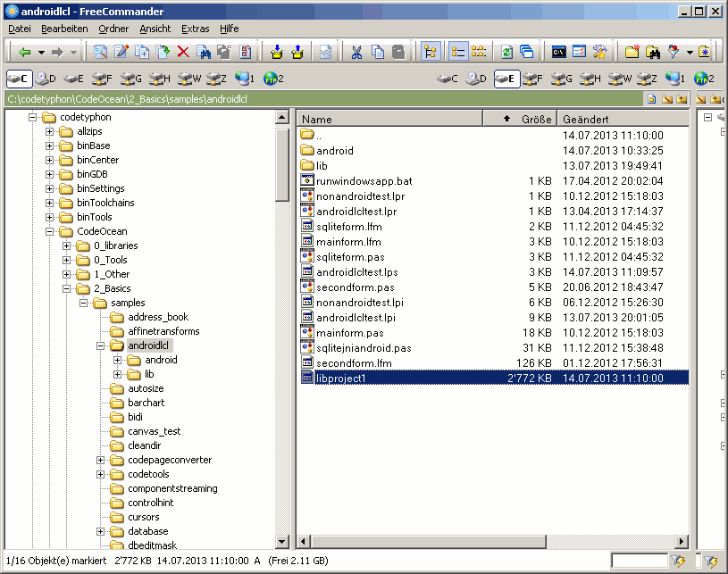Sort files by the Geändert column
Viewport: 728px width, 574px height.
[623, 120]
